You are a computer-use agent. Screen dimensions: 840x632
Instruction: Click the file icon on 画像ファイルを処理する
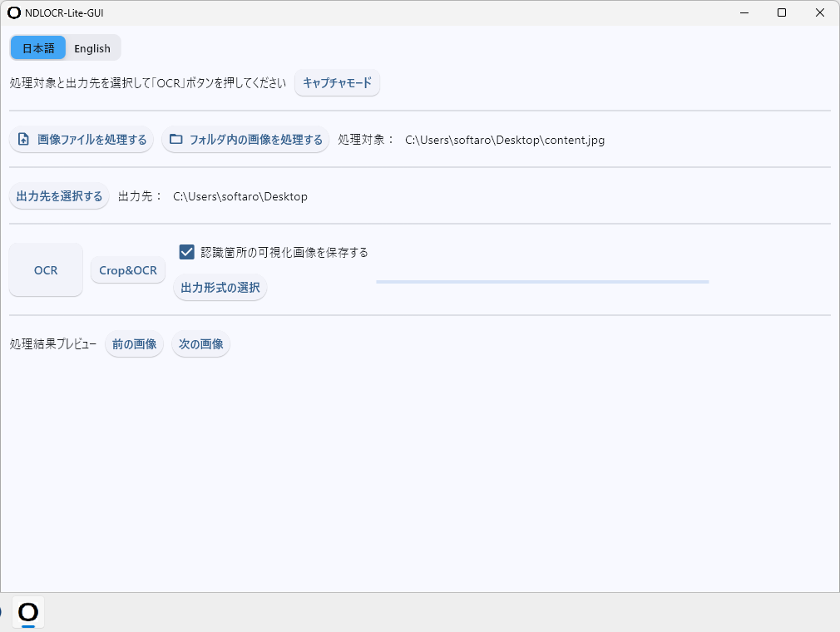tap(23, 140)
